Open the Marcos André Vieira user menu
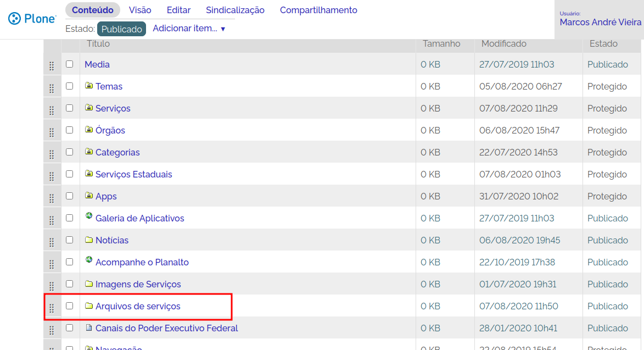Image resolution: width=644 pixels, height=350 pixels. click(x=600, y=22)
